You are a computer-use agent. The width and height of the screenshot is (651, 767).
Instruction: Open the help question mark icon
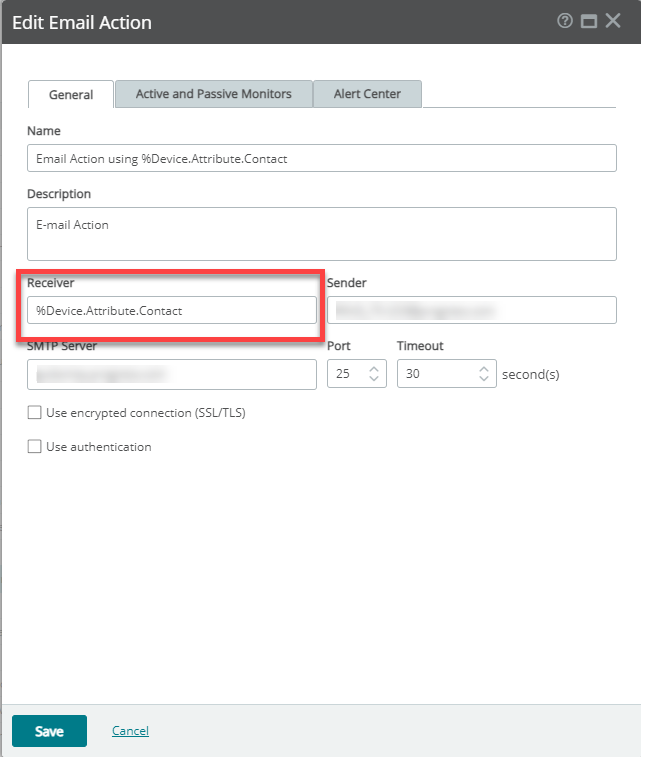pos(565,21)
